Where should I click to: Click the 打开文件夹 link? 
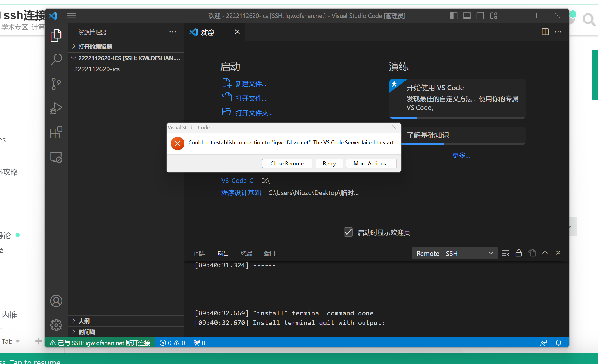(x=254, y=113)
